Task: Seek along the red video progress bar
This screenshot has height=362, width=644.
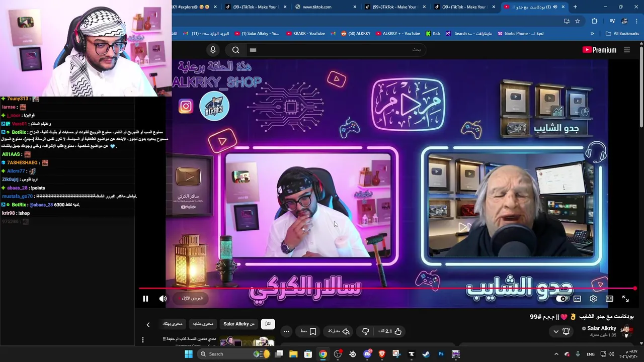Action: point(387,289)
